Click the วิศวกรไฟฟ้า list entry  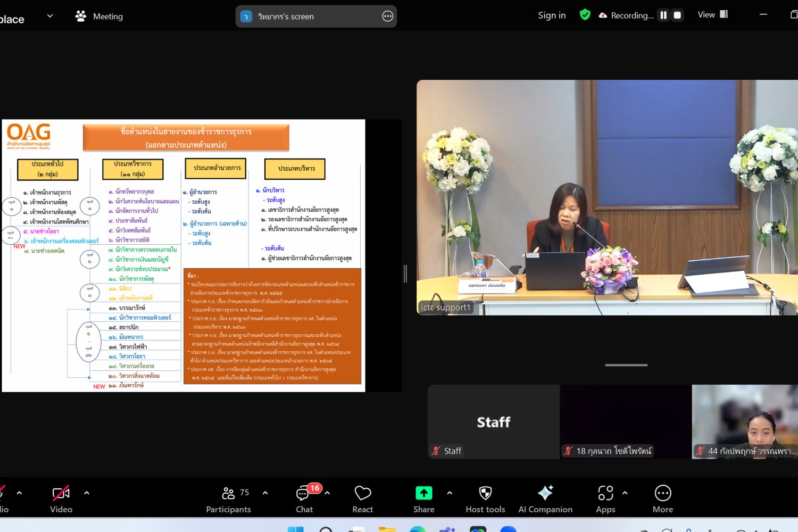coord(128,347)
